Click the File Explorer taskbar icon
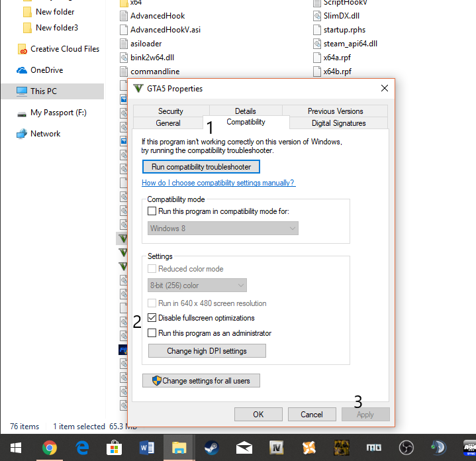The image size is (476, 461). coord(179,448)
